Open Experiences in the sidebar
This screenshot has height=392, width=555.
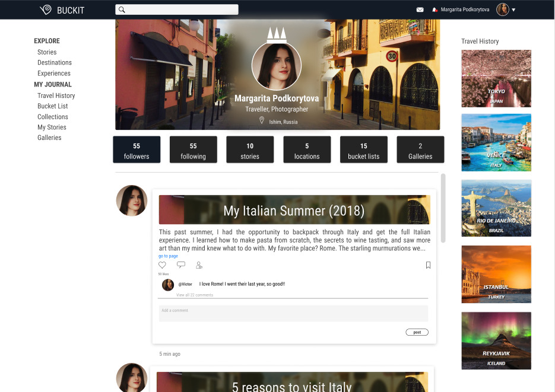click(x=54, y=73)
